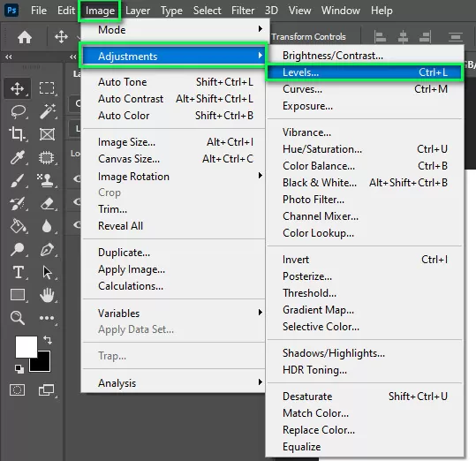Expand the Mode submenu
The height and width of the screenshot is (461, 476).
point(173,29)
